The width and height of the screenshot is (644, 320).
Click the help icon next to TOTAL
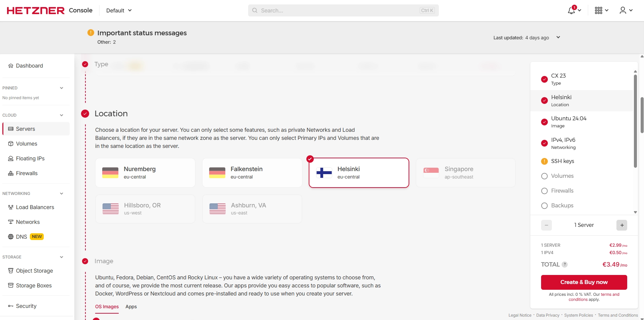[x=565, y=265]
